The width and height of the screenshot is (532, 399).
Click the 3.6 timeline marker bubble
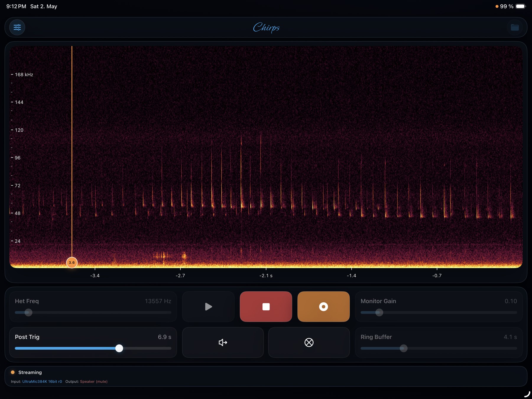click(72, 262)
